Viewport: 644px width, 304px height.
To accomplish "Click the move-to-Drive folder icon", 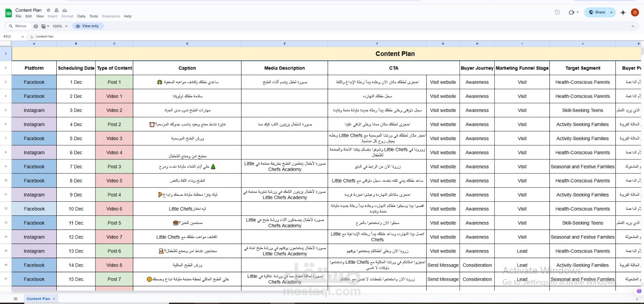I will 57,10.
